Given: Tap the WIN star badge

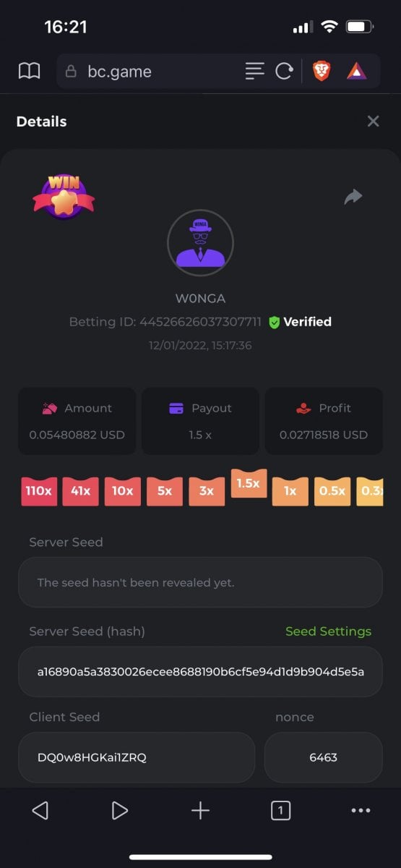Looking at the screenshot, I should [x=64, y=196].
